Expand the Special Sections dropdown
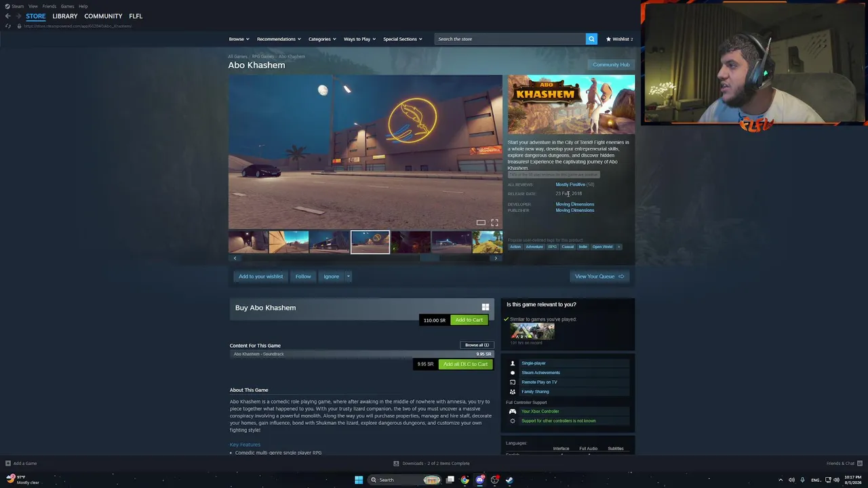The width and height of the screenshot is (868, 488). [403, 39]
